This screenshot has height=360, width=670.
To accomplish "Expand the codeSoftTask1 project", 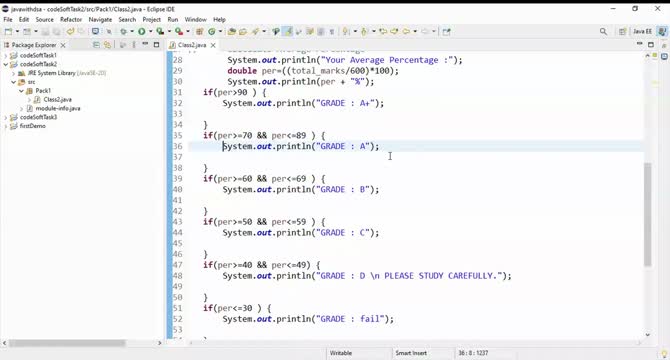I will [x=6, y=56].
